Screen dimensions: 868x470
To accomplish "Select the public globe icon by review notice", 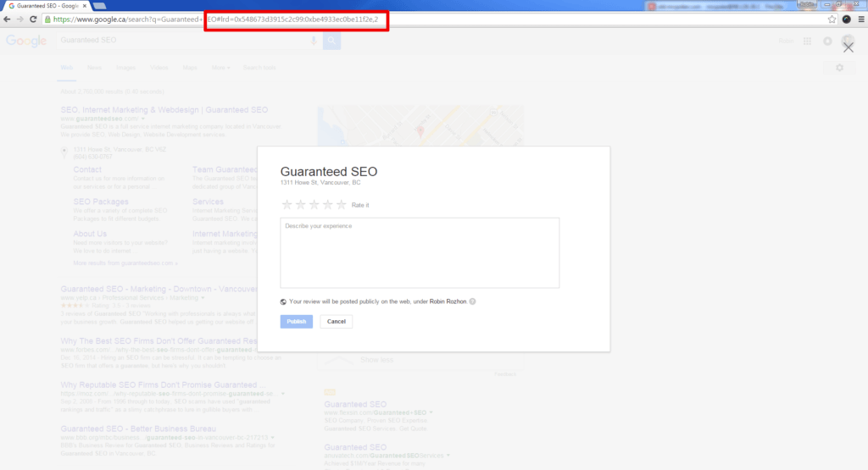I will (283, 301).
